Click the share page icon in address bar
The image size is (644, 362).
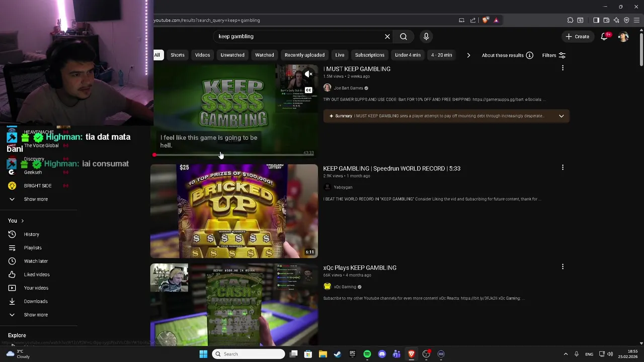pyautogui.click(x=473, y=20)
